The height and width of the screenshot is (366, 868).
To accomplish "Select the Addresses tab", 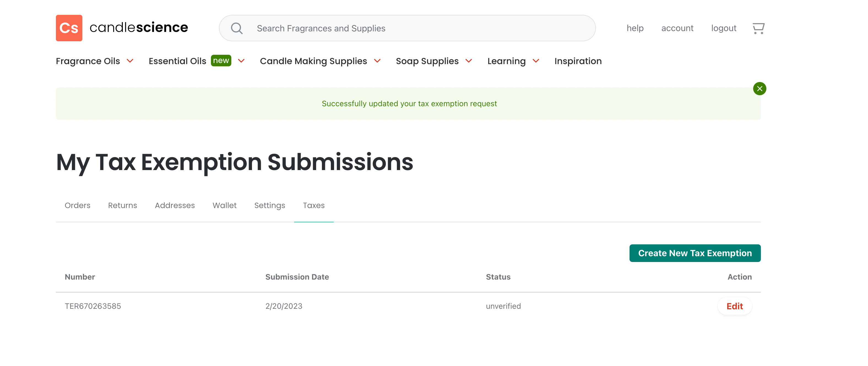I will point(175,205).
